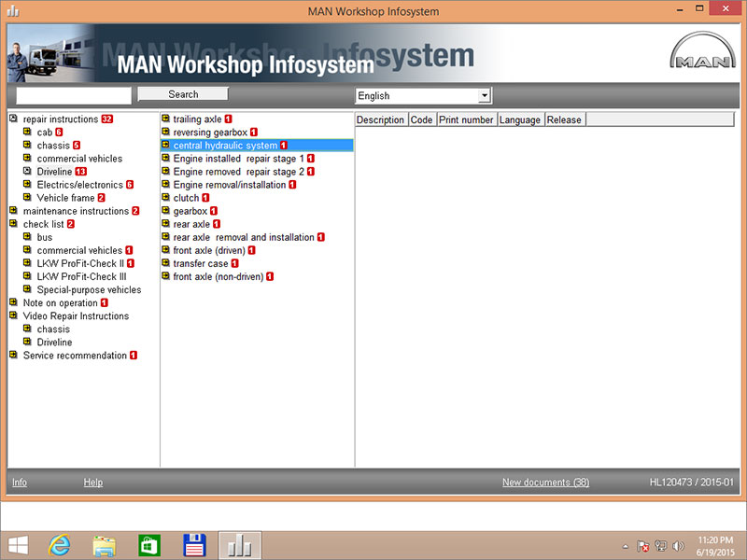Click the HL120473 / 2015-01 version text
This screenshot has height=560, width=747.
[x=691, y=482]
